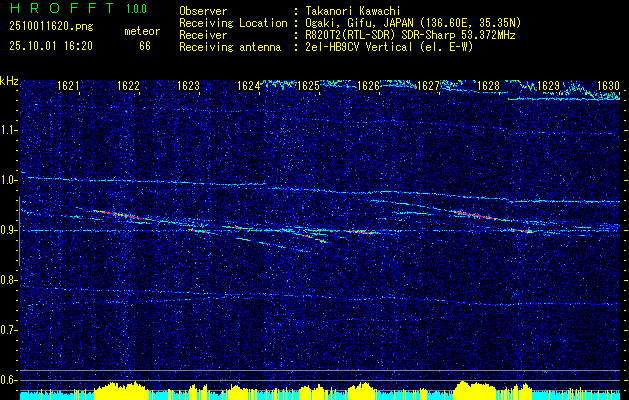The width and height of the screenshot is (629, 400).
Task: Click the 1627 time marker
Action: (428, 85)
